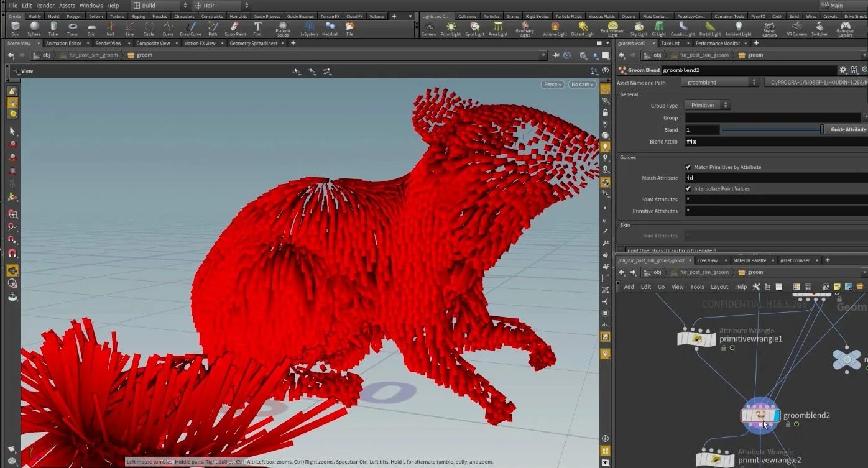The image size is (868, 468).
Task: Select the Sphere tool in Create shelf
Action: (x=34, y=28)
